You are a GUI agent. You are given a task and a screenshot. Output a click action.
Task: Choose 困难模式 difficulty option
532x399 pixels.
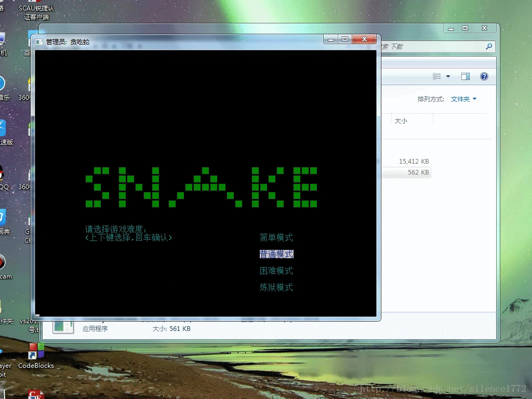(x=276, y=271)
